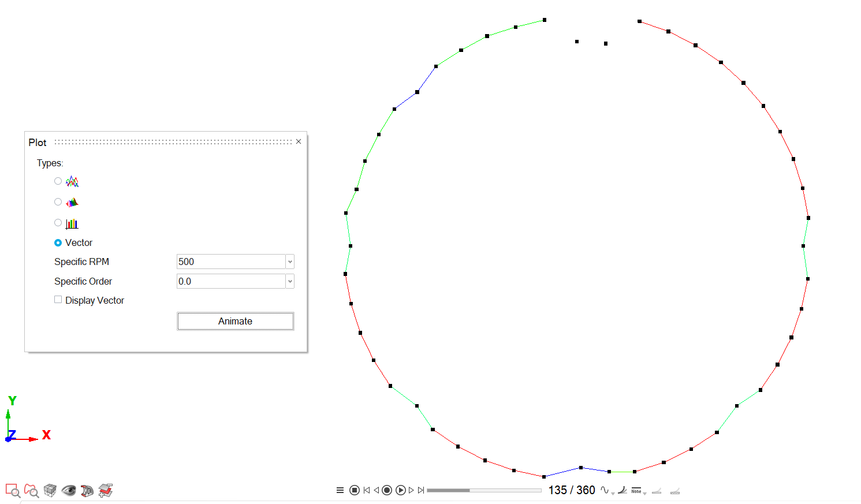Expand the Specific Order dropdown
The height and width of the screenshot is (504, 861).
point(290,281)
